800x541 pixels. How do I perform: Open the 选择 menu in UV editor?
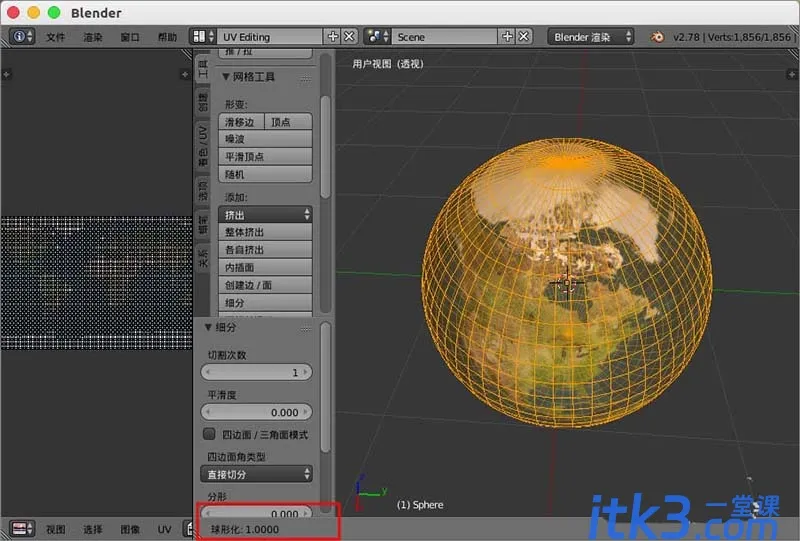(x=93, y=529)
